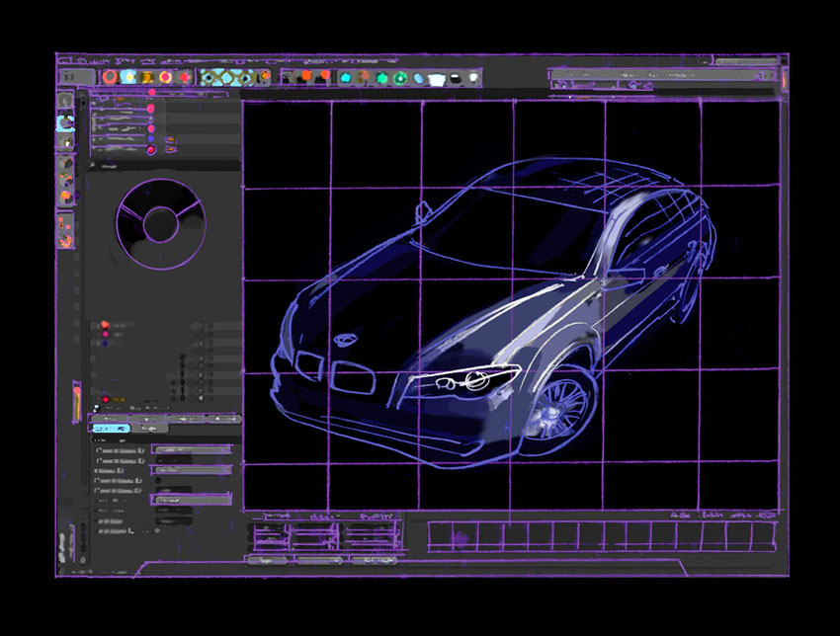840x636 pixels.
Task: Select the light blue sun-shaped toolbar icon
Action: [x=128, y=77]
